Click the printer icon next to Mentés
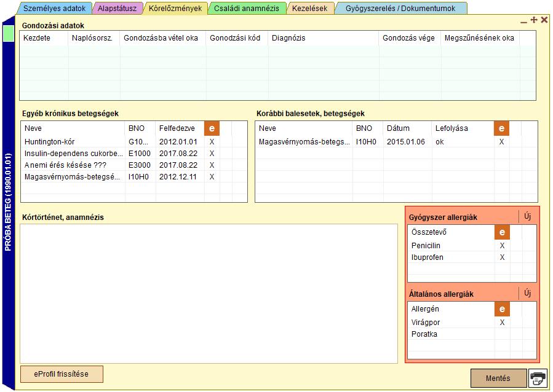Screen dimensions: 553x392 tap(538, 378)
